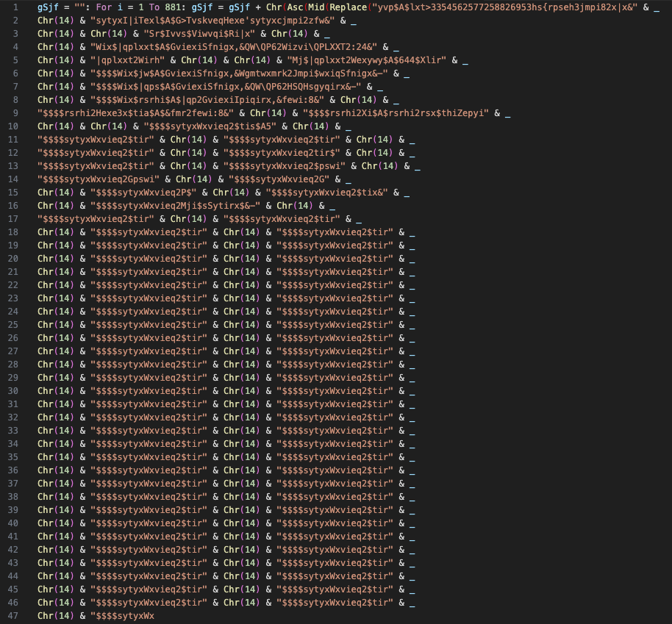Click the 'Replace' function call
The image size is (672, 624).
click(x=348, y=7)
